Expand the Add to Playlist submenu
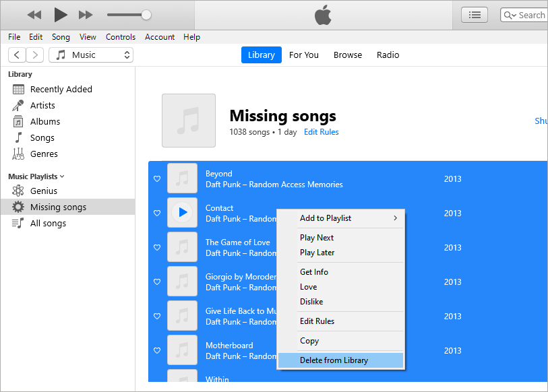The image size is (548, 392). [326, 218]
